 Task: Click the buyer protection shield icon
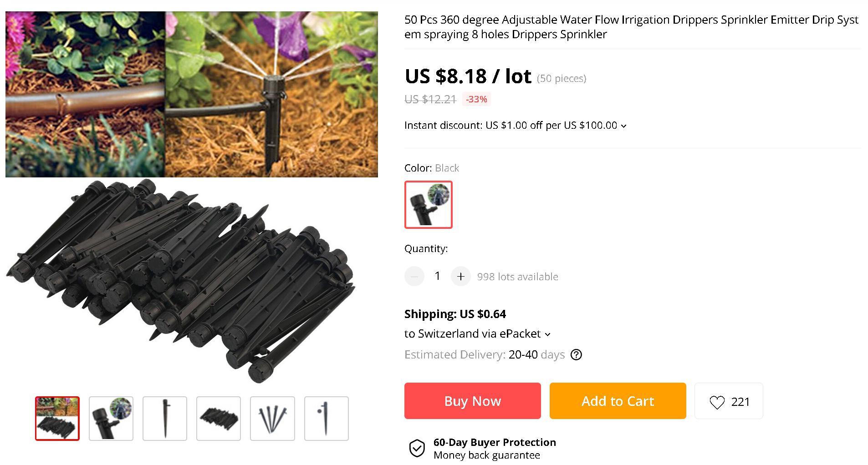coord(417,448)
